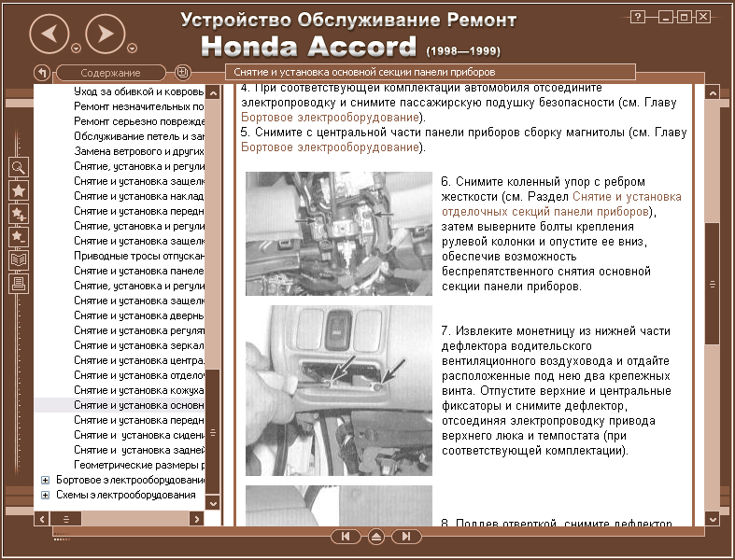
Task: Open forward history dropdown arrow
Action: pos(132,48)
